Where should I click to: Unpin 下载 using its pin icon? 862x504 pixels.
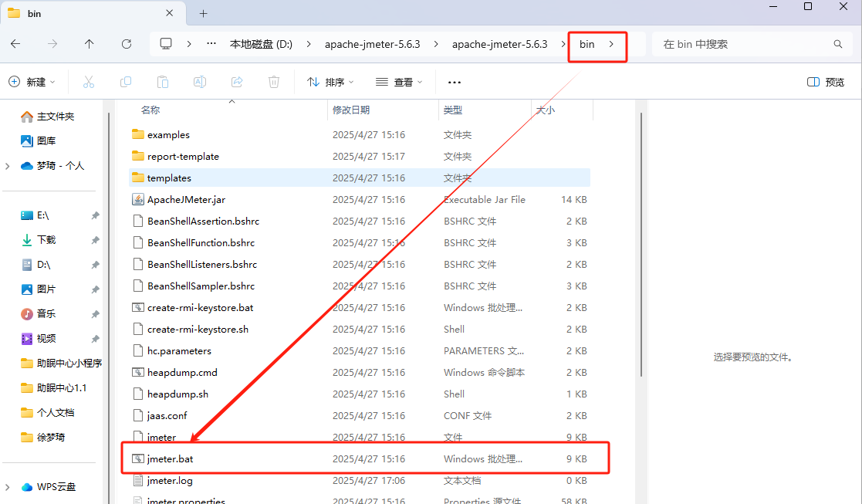(x=95, y=239)
